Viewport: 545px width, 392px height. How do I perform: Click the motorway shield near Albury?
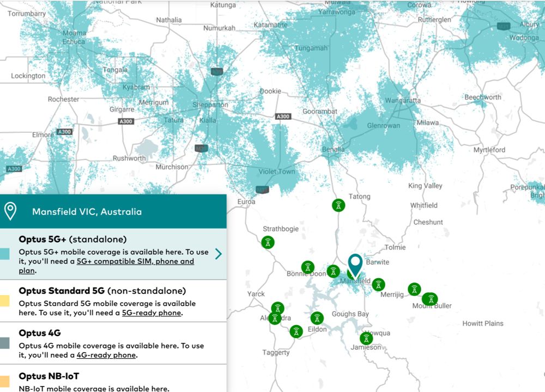(x=504, y=26)
